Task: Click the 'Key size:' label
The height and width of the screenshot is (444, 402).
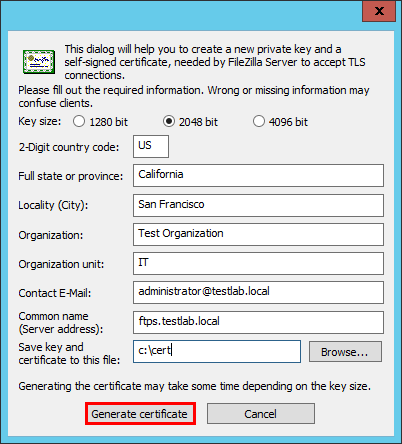Action: (x=40, y=121)
